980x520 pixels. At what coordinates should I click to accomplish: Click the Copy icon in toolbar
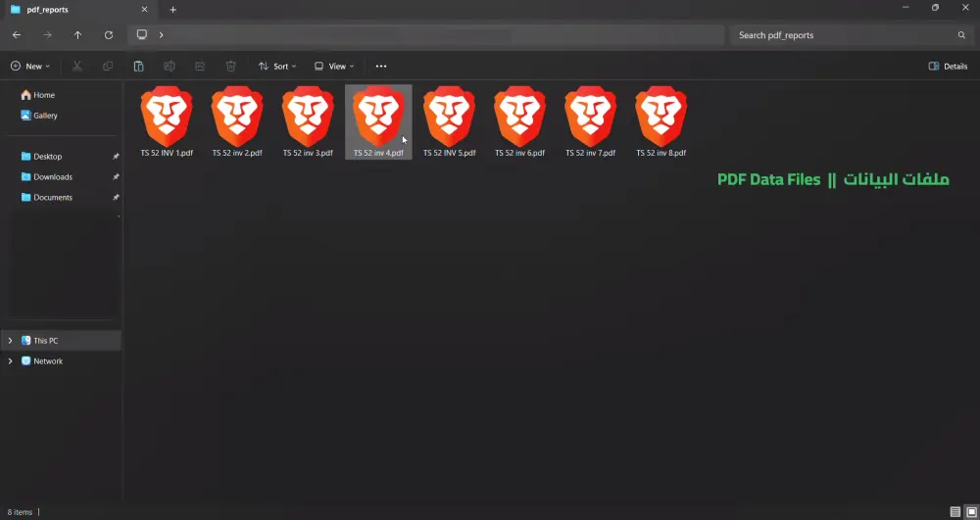click(x=108, y=67)
